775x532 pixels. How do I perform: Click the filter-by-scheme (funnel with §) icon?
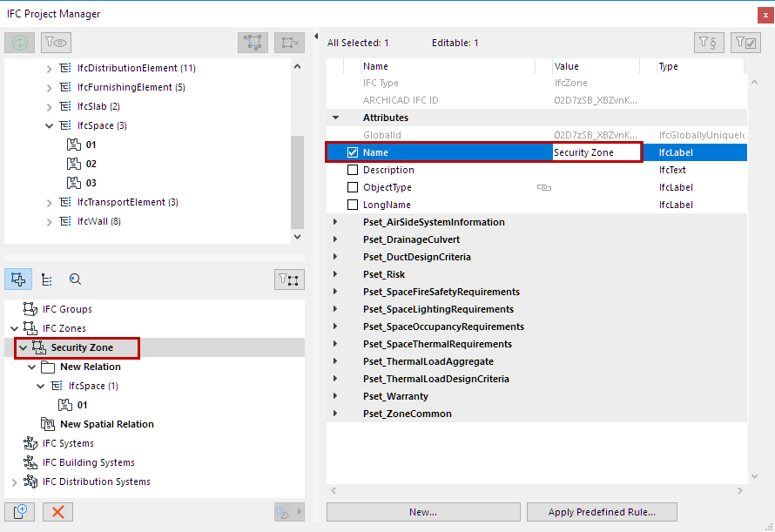click(x=709, y=41)
